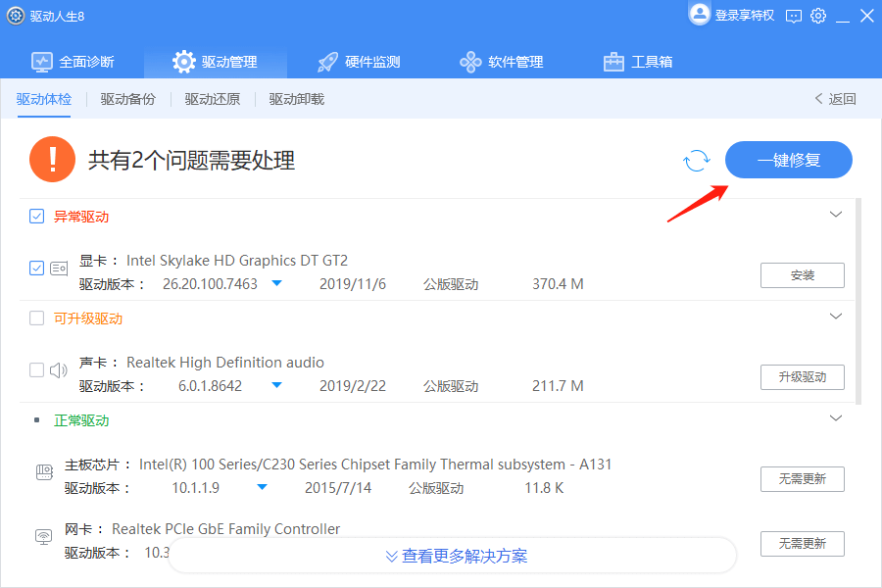Open graphics driver version 26.20.100.7463 dropdown
Viewport: 882px width, 588px height.
pos(276,284)
